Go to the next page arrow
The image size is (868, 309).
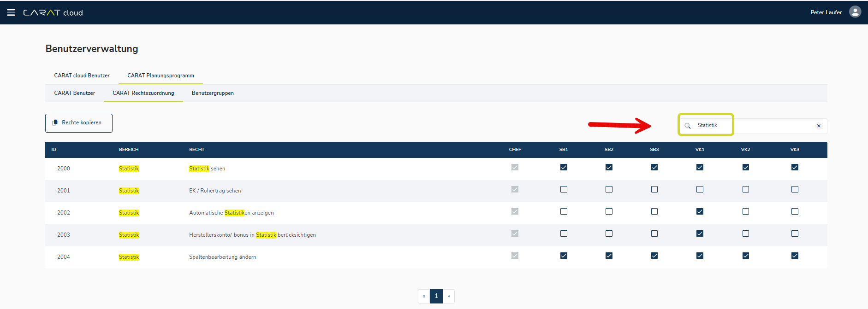pyautogui.click(x=449, y=296)
